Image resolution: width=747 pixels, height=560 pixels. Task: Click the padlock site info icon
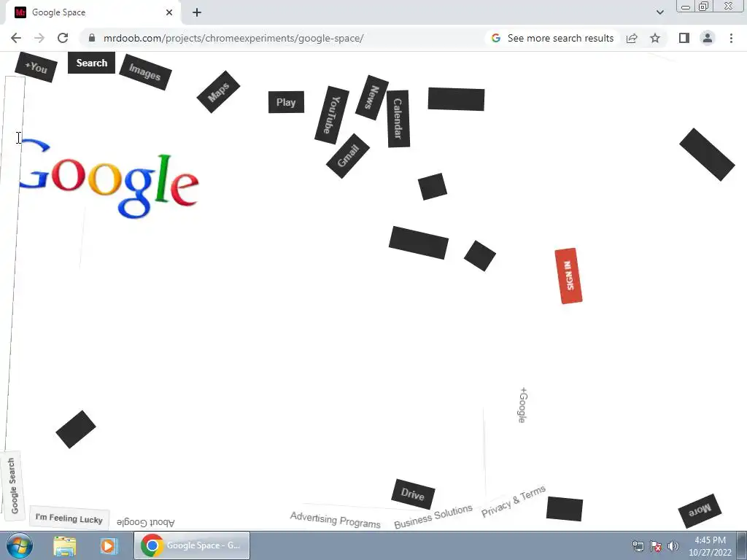tap(92, 38)
